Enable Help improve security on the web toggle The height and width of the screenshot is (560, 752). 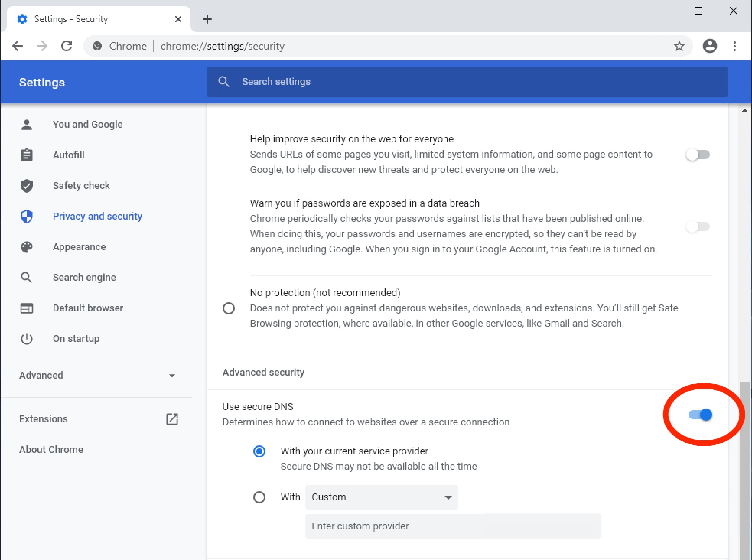698,155
